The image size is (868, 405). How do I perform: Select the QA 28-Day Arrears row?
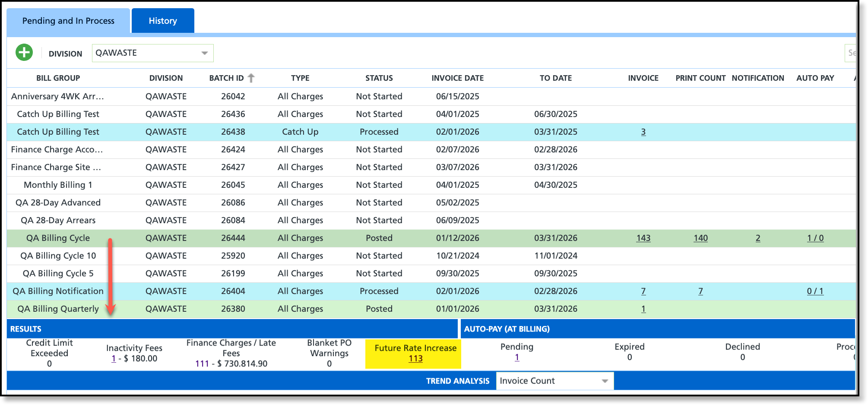431,221
